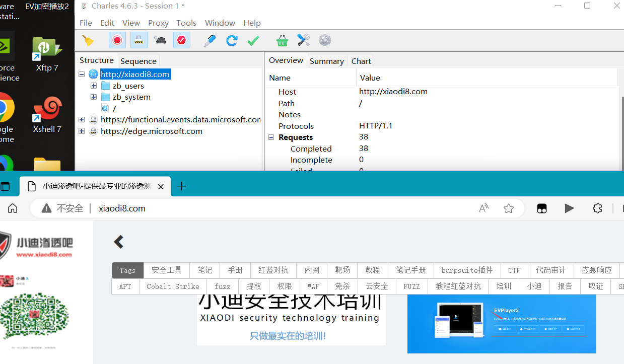The image size is (624, 364).
Task: Open the View menu in Charles
Action: (131, 23)
